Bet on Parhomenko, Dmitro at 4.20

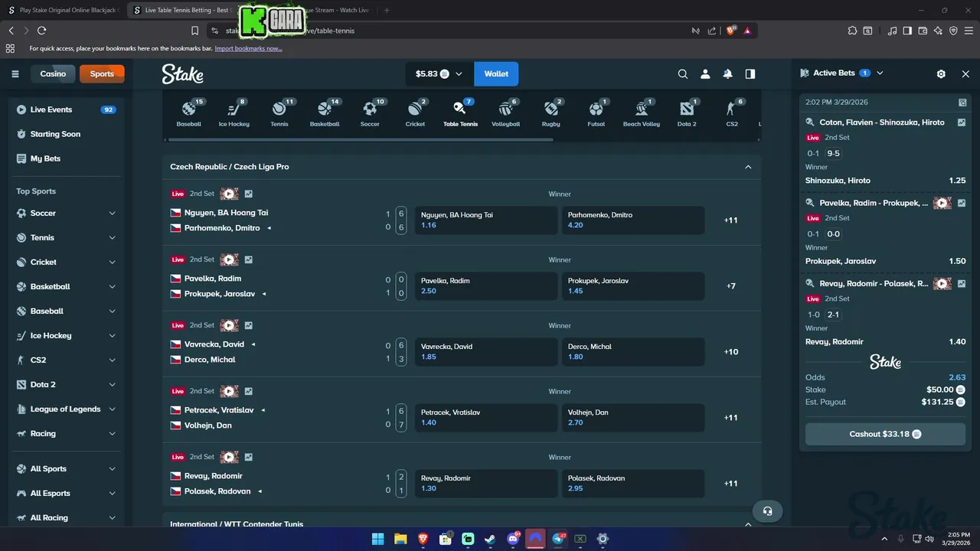(633, 220)
